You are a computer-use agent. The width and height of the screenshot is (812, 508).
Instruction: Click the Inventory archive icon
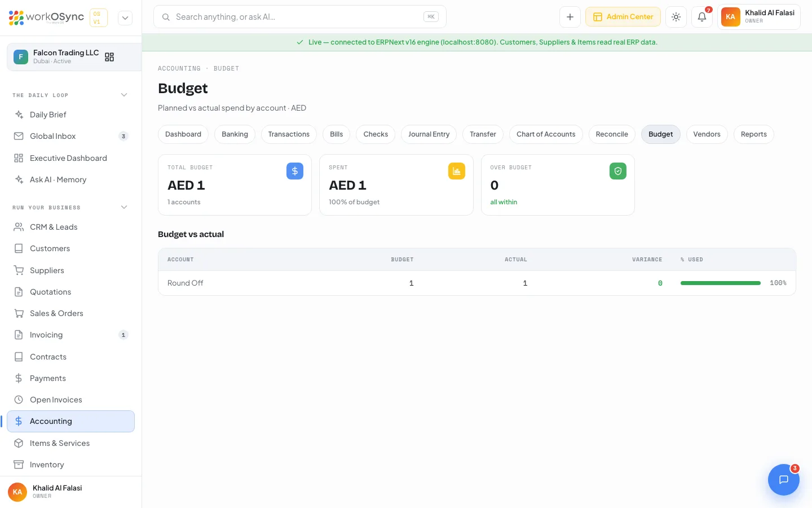tap(19, 465)
